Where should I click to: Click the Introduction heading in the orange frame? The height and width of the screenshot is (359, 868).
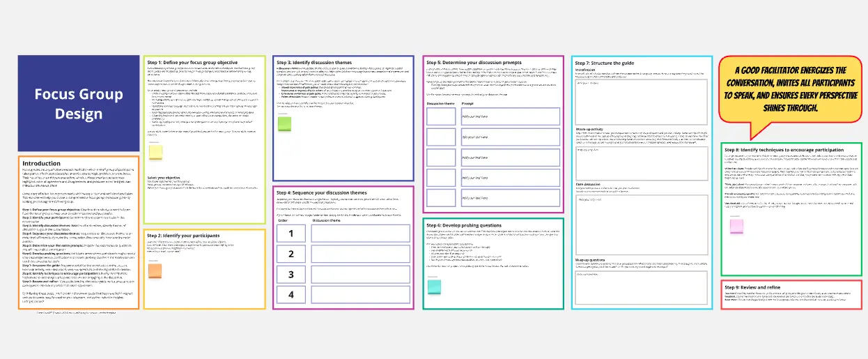(x=42, y=163)
